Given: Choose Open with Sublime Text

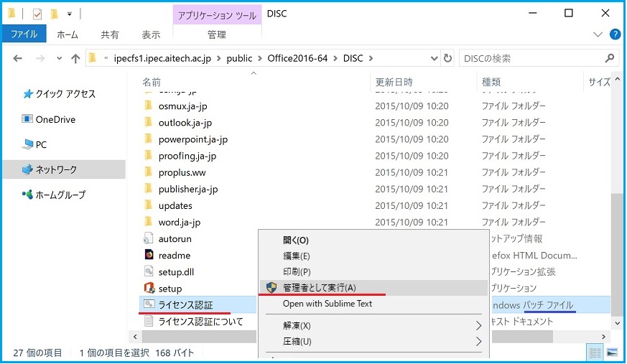Looking at the screenshot, I should pos(327,304).
